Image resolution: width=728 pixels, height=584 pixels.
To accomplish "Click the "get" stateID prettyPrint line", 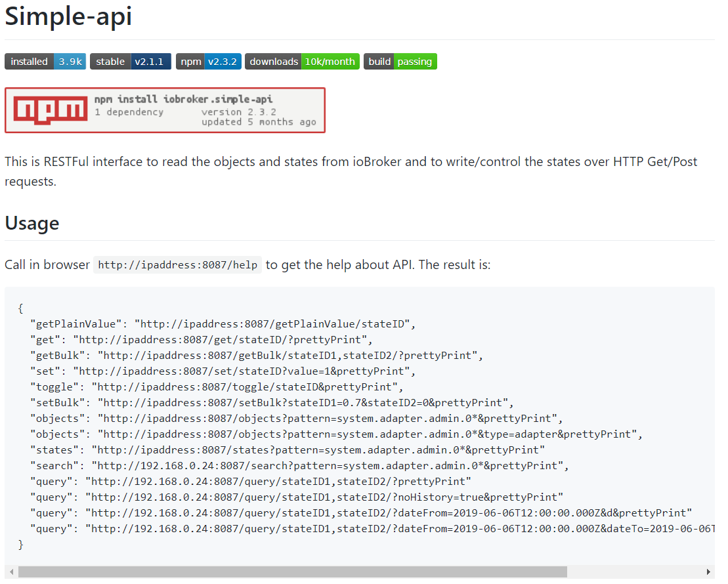I will click(202, 340).
